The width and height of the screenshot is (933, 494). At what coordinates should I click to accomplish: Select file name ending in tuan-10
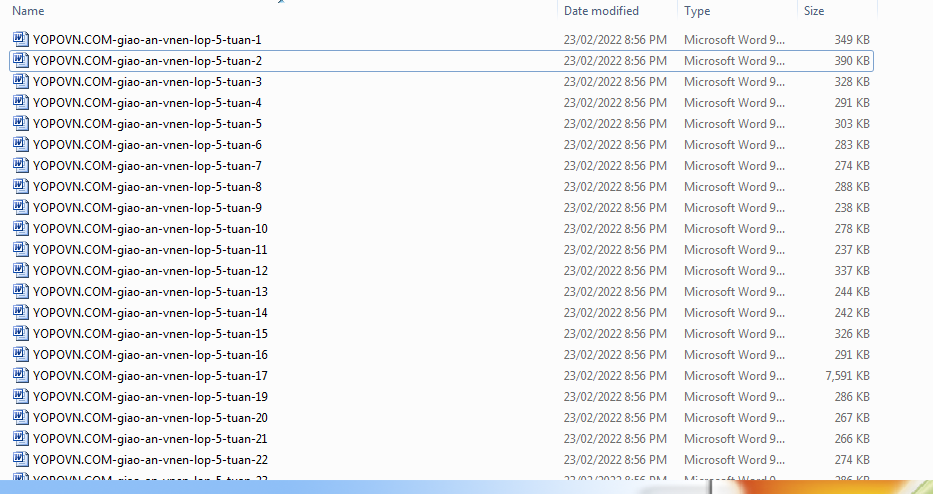(150, 228)
